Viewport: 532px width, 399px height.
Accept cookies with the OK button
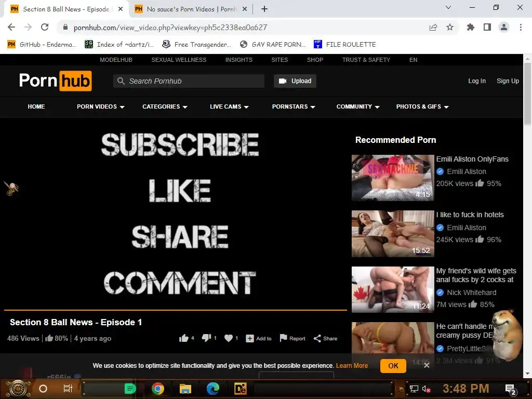393,366
